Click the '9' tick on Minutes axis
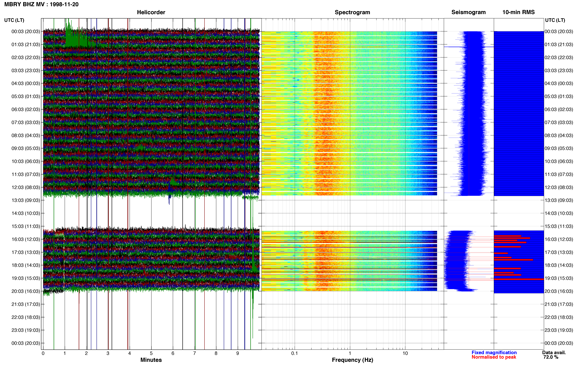The image size is (588, 368). [238, 353]
